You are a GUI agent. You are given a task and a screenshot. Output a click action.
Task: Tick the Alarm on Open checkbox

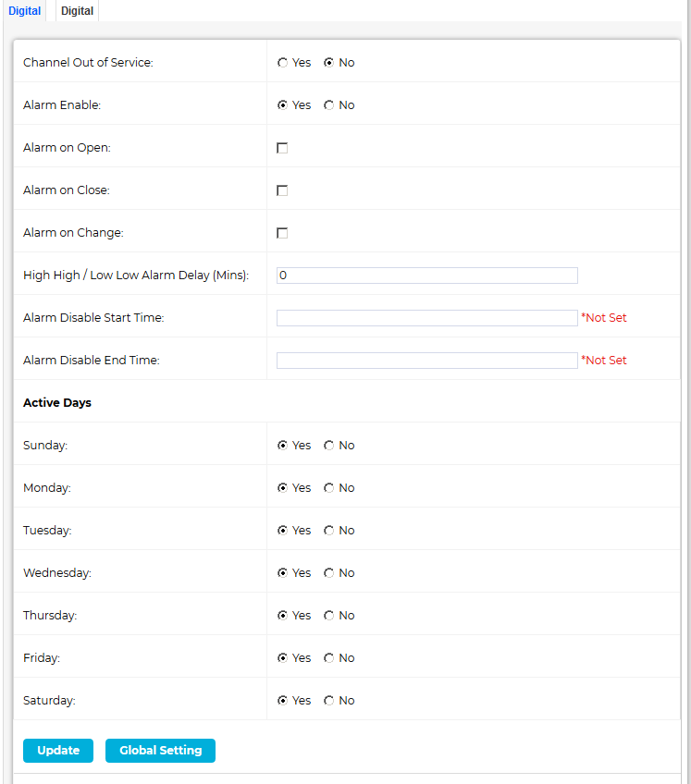coord(282,148)
